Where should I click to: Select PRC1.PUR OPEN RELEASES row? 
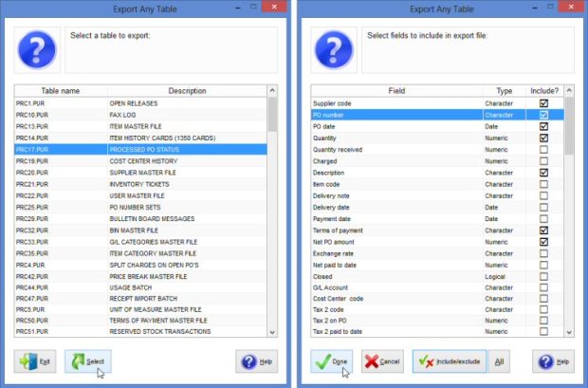point(140,103)
